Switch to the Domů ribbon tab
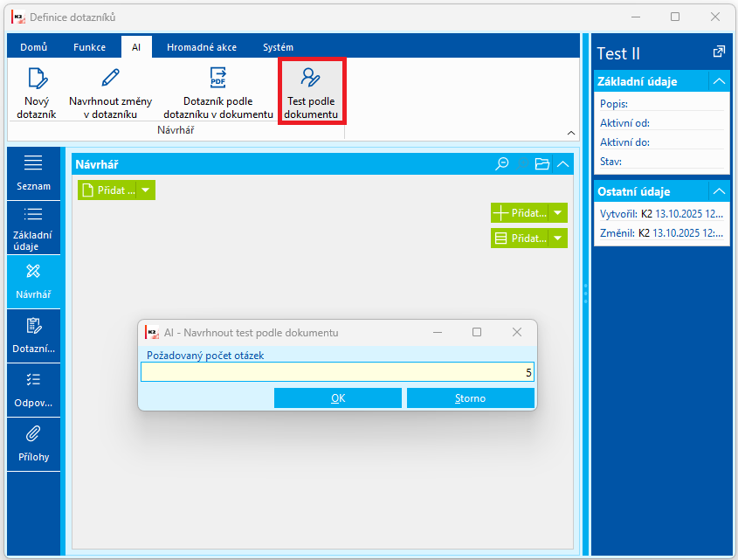The image size is (738, 560). (x=33, y=47)
